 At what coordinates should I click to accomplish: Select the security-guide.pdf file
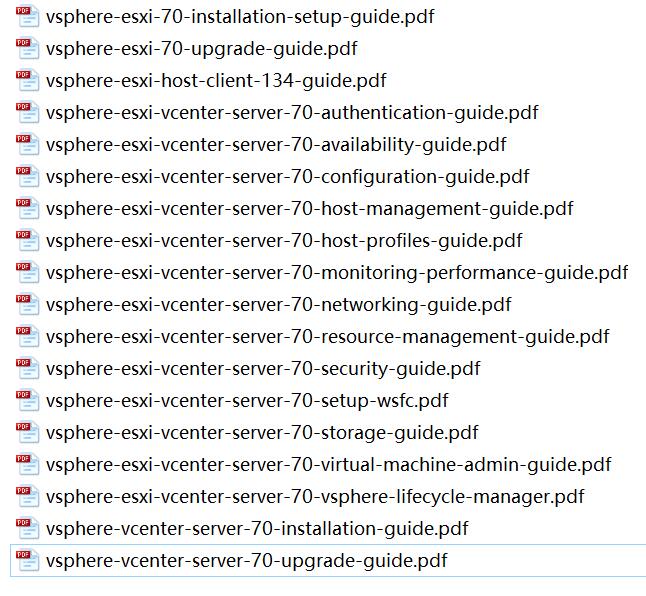click(x=263, y=369)
